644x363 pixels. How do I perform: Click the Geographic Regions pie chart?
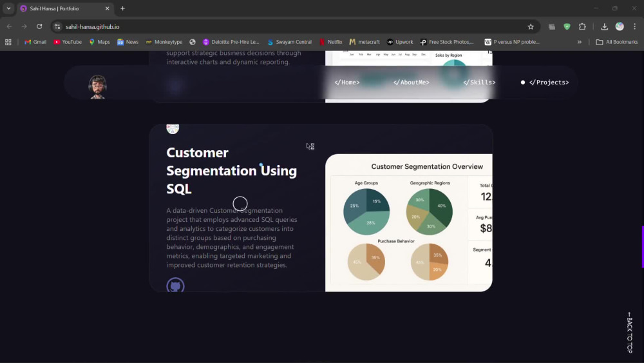pos(429,211)
